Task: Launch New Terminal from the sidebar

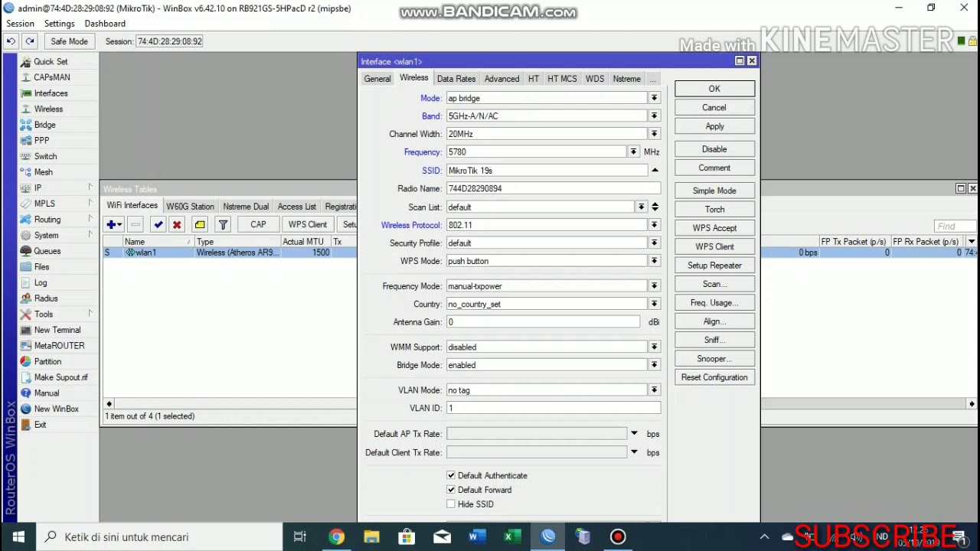Action: point(57,330)
